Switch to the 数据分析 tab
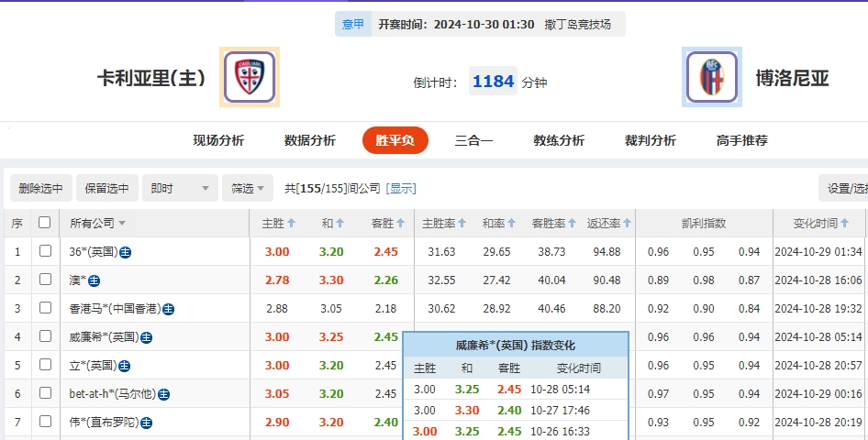The width and height of the screenshot is (868, 440). [310, 140]
